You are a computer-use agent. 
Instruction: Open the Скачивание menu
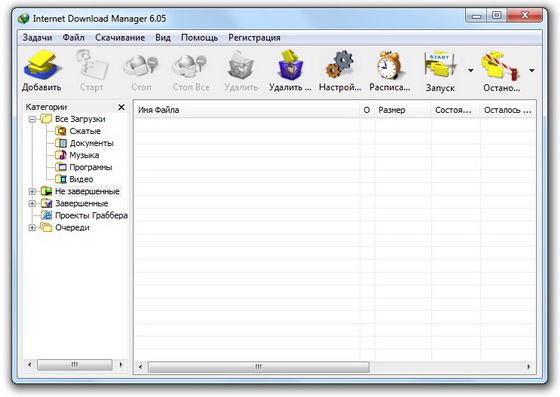tap(120, 37)
